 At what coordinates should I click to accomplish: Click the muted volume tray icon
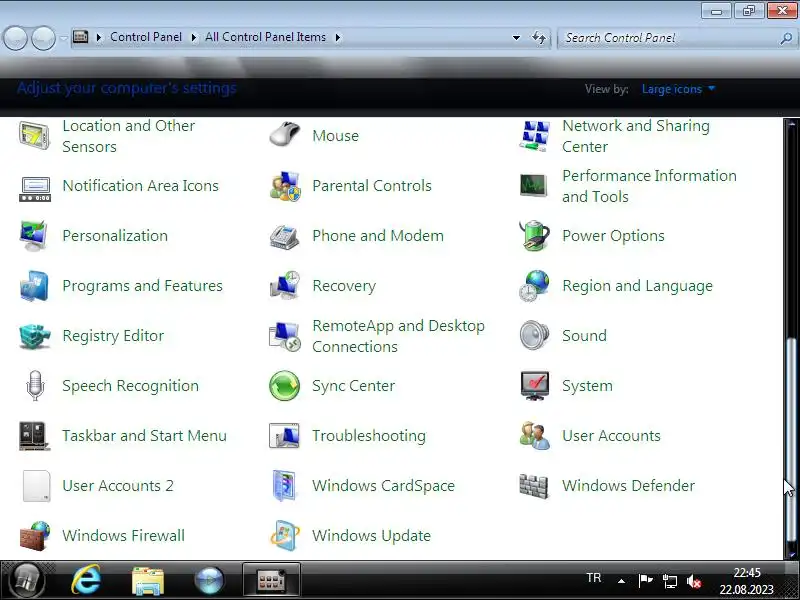click(694, 581)
